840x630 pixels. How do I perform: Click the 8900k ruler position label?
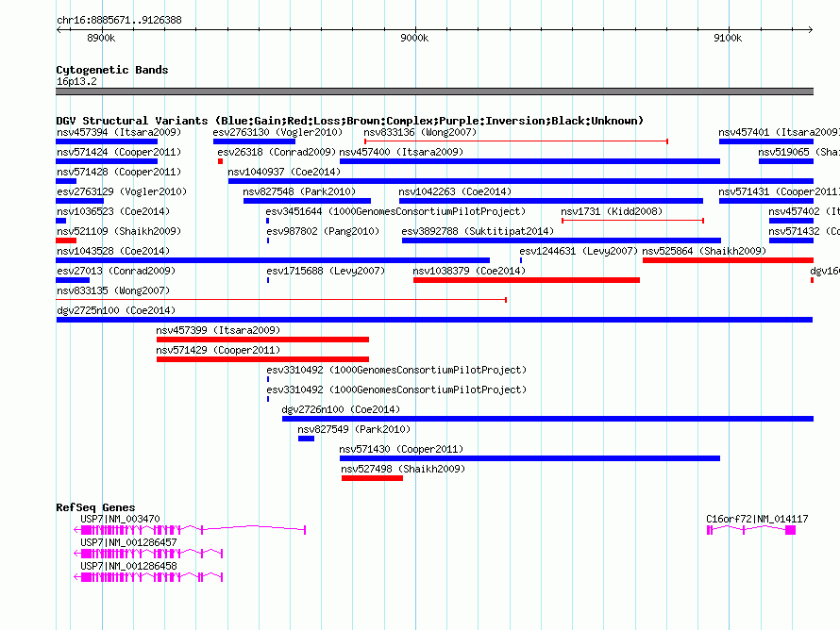tap(101, 38)
